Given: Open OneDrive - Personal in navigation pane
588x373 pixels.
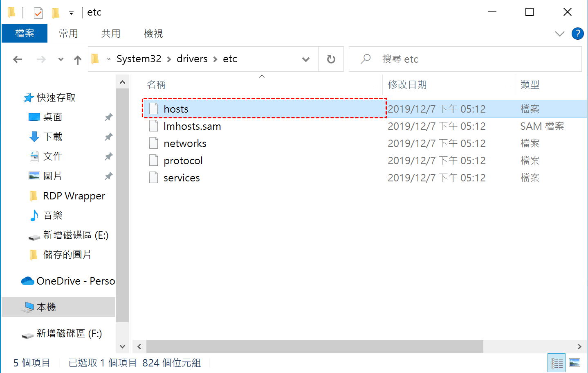Looking at the screenshot, I should [x=76, y=281].
